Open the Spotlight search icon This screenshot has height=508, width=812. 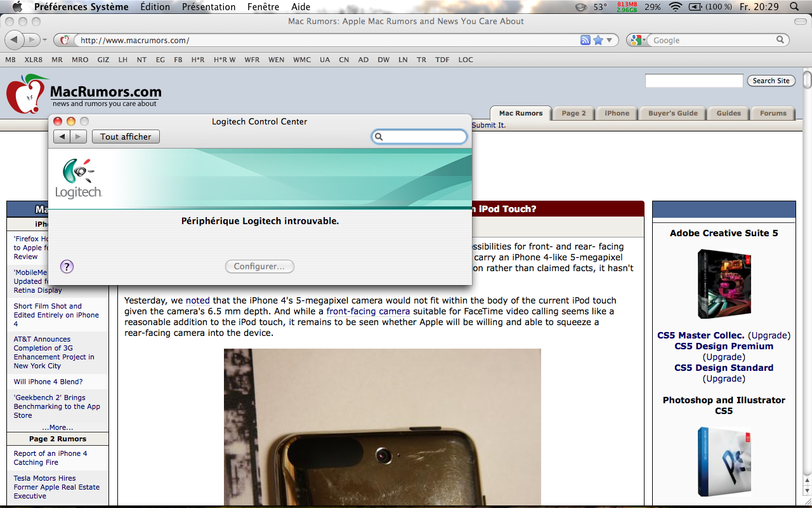click(x=794, y=7)
